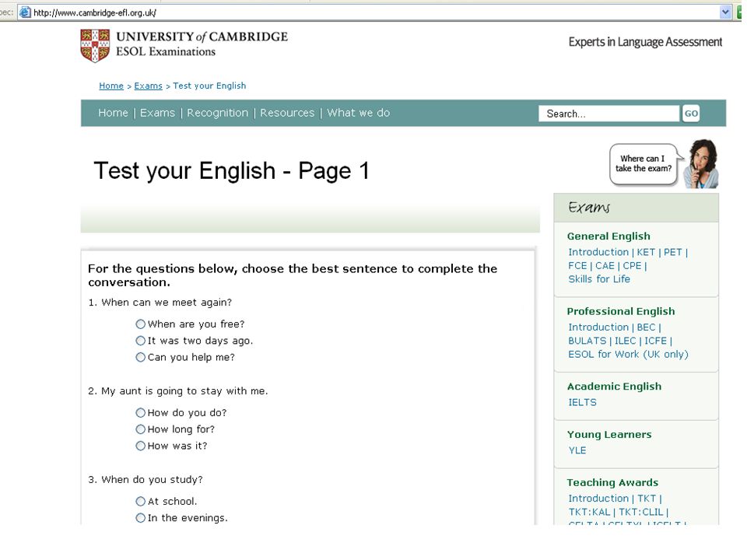
Task: Click the 'Teaching Awards' heading
Action: pos(612,482)
